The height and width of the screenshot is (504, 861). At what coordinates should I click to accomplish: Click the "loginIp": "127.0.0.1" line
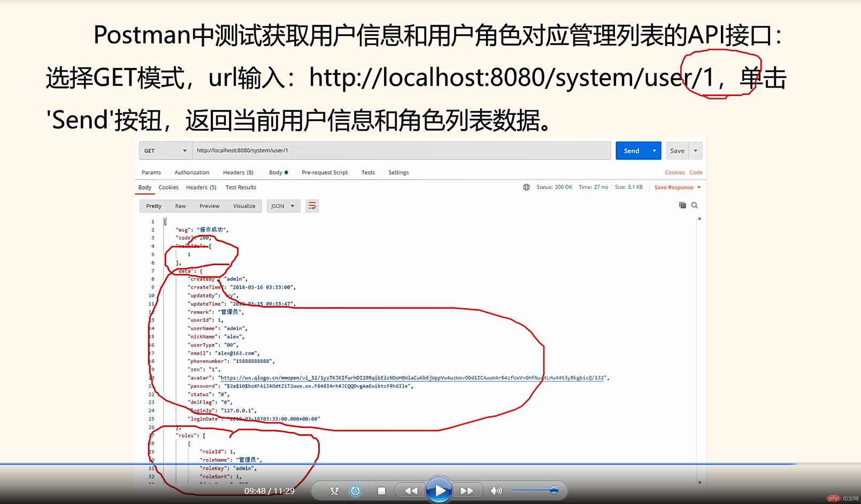(222, 411)
